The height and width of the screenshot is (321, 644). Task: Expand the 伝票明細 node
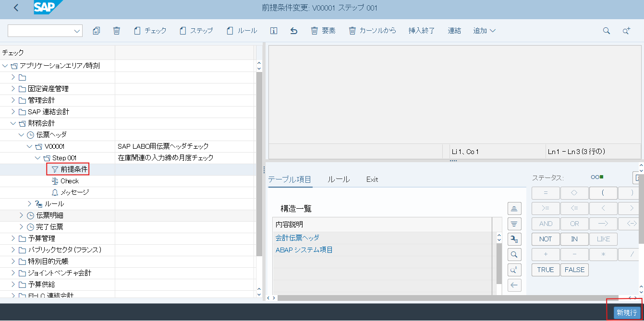pos(21,215)
